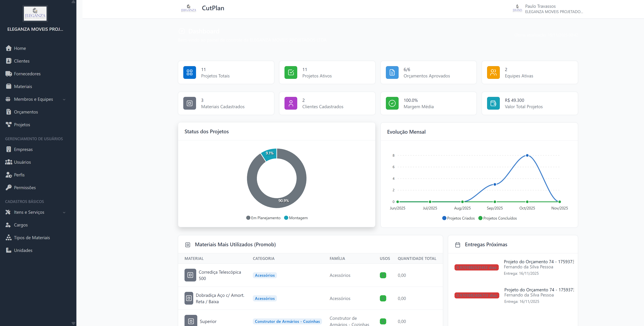Click the Acessórios badge for Corrediça Telescópica
This screenshot has width=644, height=326.
[x=264, y=275]
